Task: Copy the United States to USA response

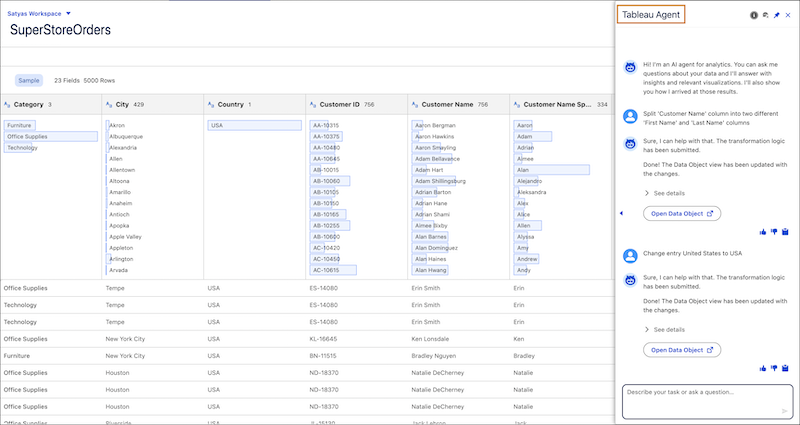Action: click(x=786, y=368)
